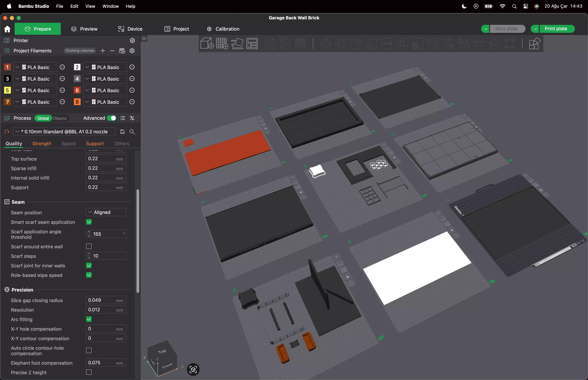Click the compare presets icon next to Advanced
The width and height of the screenshot is (588, 380).
[x=132, y=118]
